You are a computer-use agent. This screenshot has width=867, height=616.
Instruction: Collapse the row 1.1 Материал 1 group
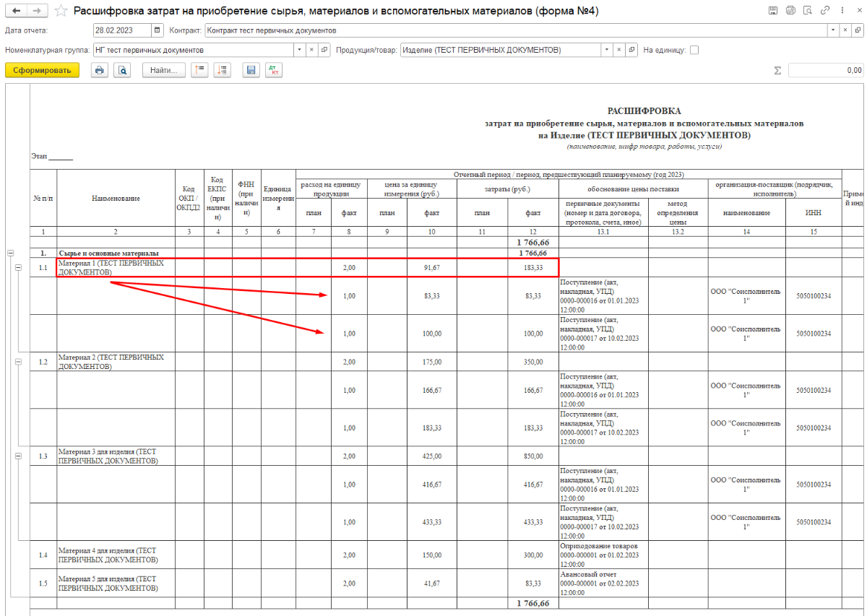pos(19,268)
